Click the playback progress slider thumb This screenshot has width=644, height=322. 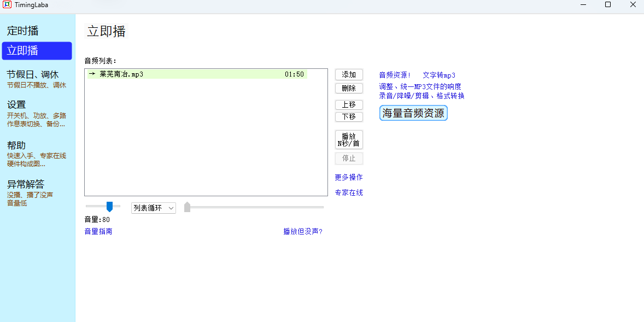[x=187, y=207]
